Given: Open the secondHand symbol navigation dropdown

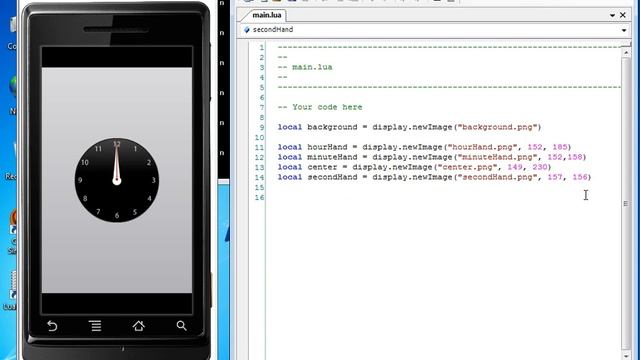Looking at the screenshot, I should click(624, 30).
